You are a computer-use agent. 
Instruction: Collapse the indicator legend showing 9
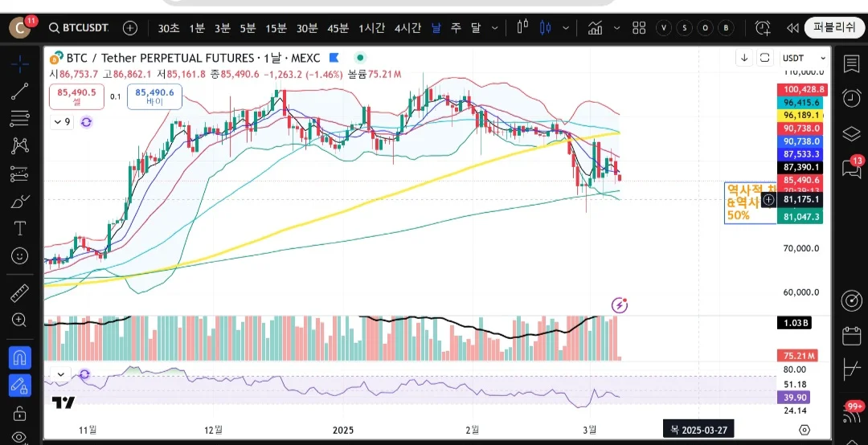62,122
